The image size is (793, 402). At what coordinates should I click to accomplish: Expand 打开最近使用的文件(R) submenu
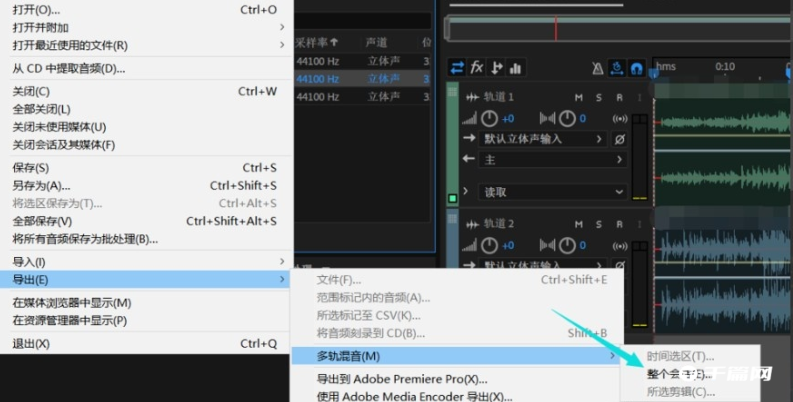(x=147, y=45)
